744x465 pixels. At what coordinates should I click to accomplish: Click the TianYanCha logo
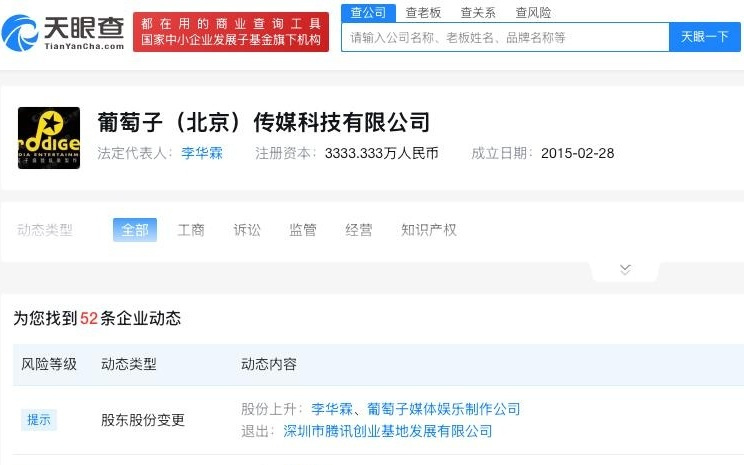[x=63, y=33]
